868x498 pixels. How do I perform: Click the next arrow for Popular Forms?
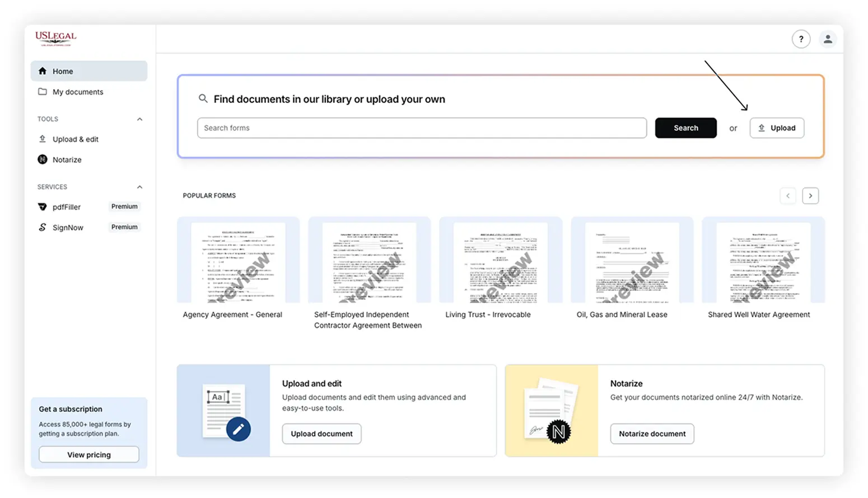tap(810, 195)
